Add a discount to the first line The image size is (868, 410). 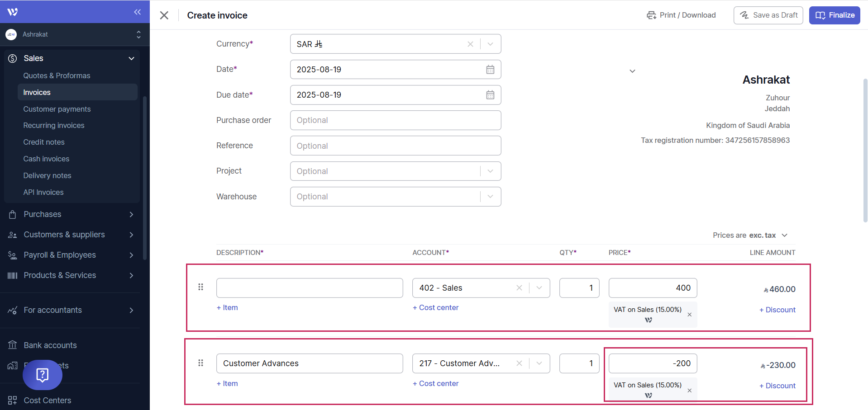click(x=777, y=310)
